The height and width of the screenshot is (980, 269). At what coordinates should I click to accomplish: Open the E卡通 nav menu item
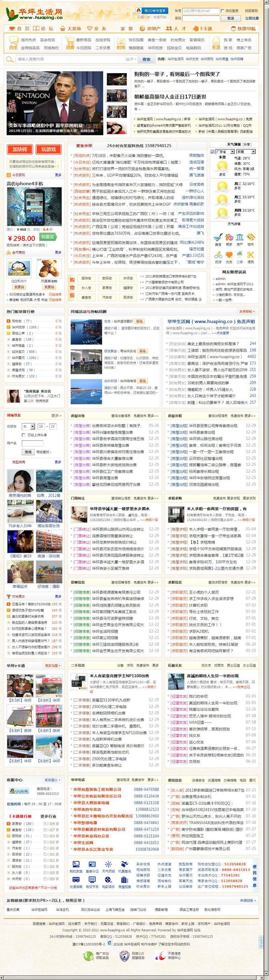[202, 29]
